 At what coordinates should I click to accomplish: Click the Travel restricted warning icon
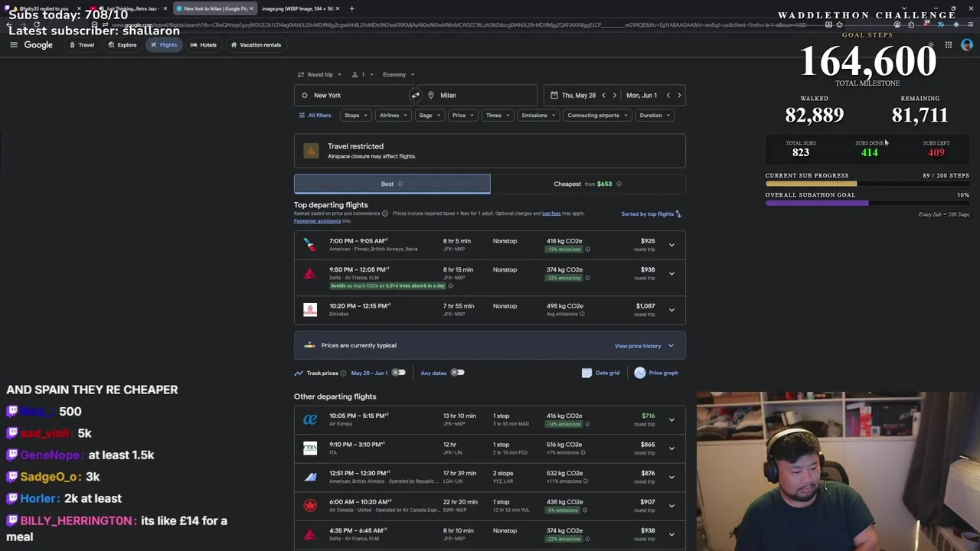coord(311,151)
